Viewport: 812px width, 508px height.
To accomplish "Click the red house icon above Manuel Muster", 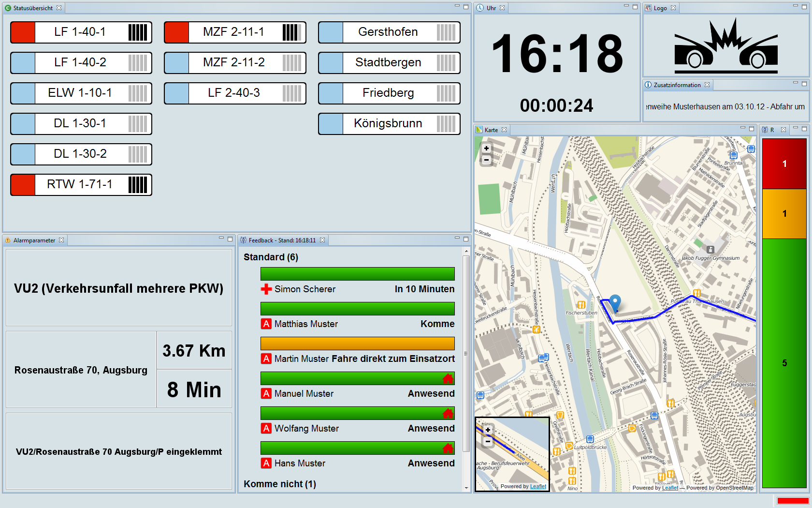I will coord(448,378).
